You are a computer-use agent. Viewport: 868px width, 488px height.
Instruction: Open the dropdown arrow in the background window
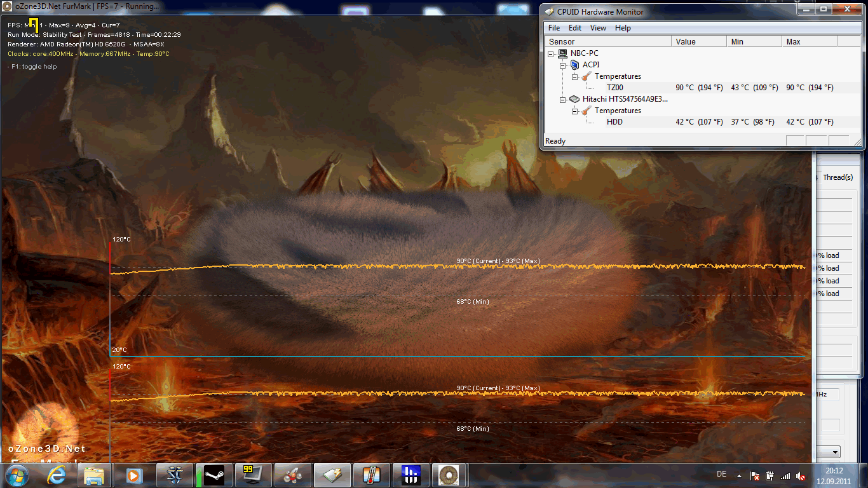[836, 452]
